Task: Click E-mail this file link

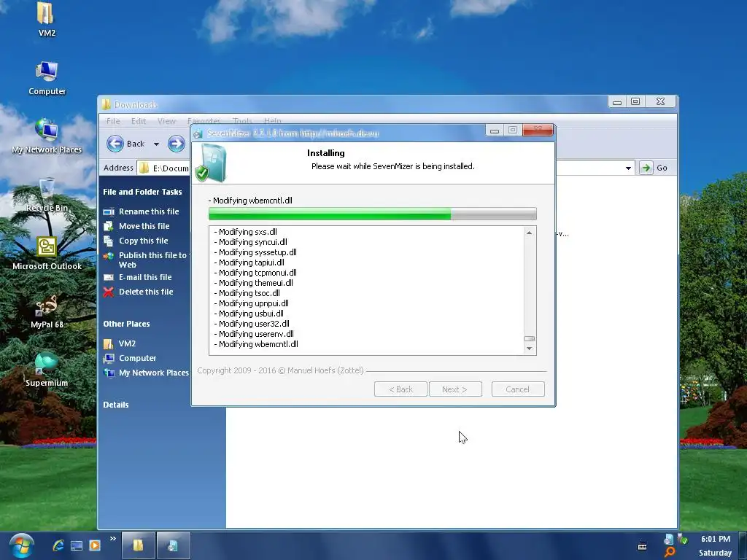Action: pos(145,277)
